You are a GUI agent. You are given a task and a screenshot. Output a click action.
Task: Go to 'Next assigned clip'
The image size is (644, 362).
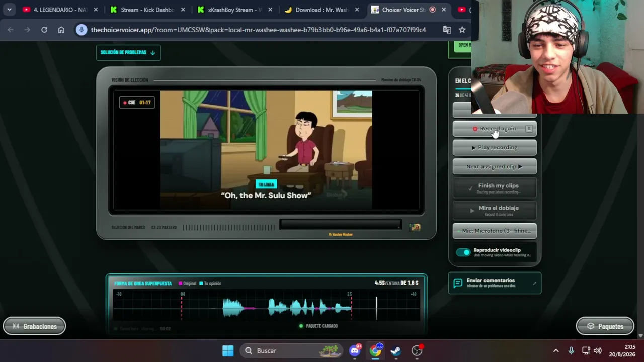(495, 166)
